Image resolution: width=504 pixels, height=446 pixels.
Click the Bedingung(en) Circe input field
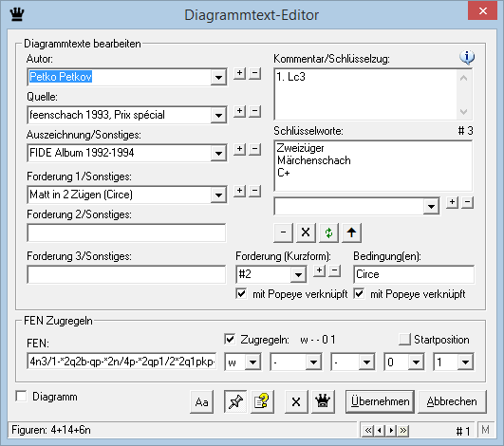[414, 274]
